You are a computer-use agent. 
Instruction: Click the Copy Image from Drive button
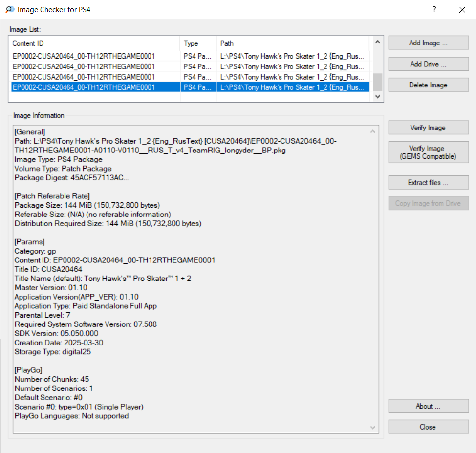[428, 203]
